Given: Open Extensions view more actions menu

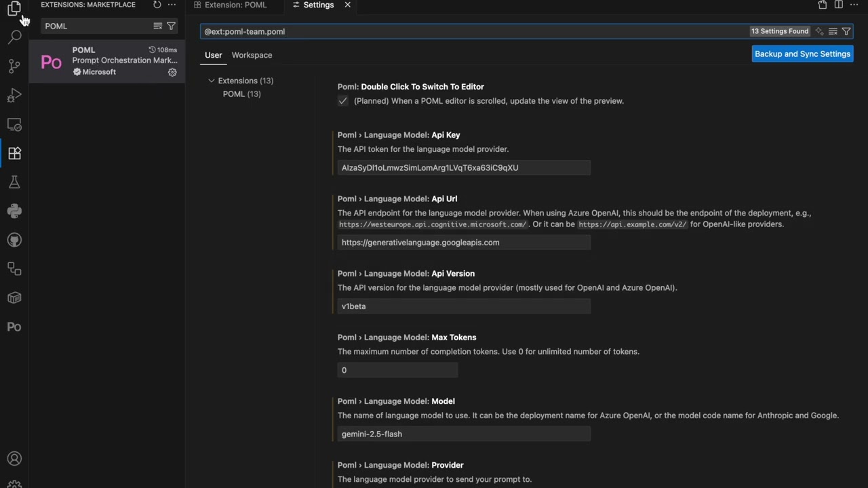Looking at the screenshot, I should point(172,5).
